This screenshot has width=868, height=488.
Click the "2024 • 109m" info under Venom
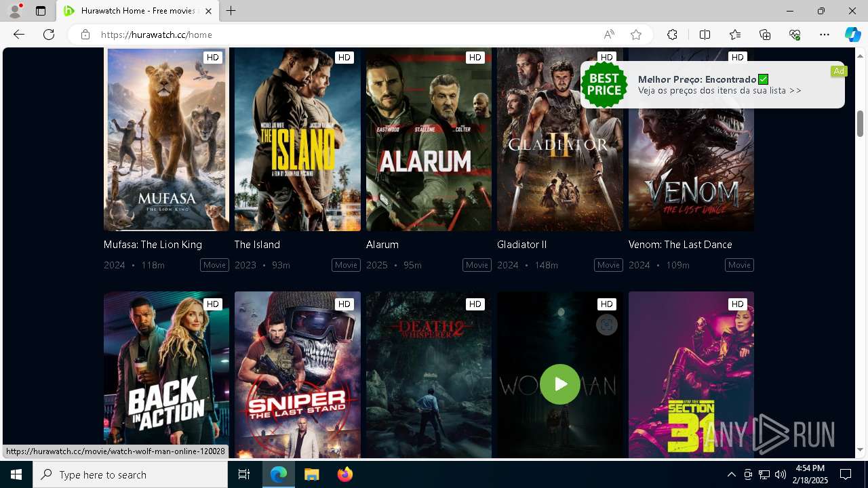[659, 265]
